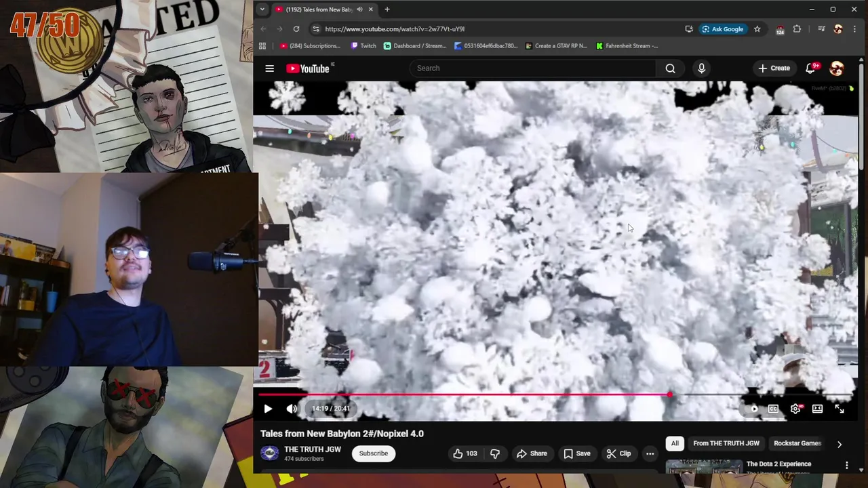Viewport: 868px width, 488px height.
Task: Mute the Tales from New Babylon tab audio
Action: pos(359,9)
